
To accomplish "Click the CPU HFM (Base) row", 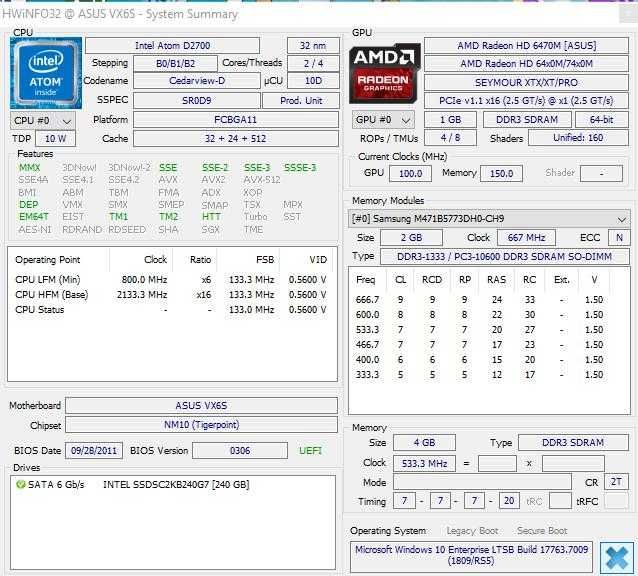I will [171, 295].
